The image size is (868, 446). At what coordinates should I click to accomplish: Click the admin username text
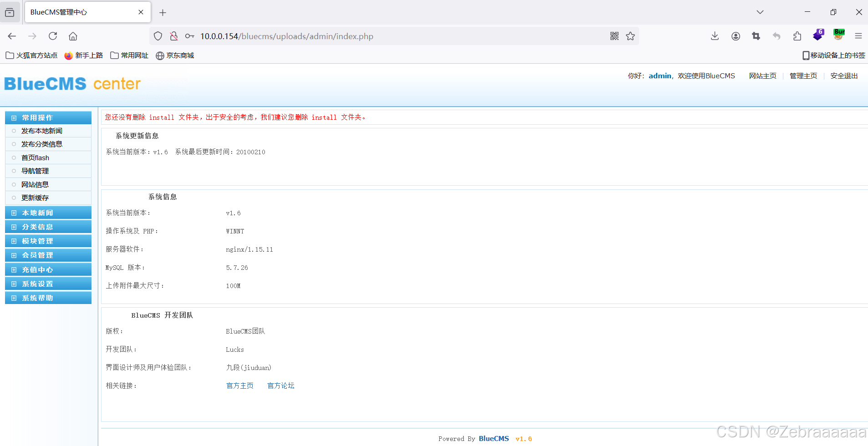coord(660,76)
